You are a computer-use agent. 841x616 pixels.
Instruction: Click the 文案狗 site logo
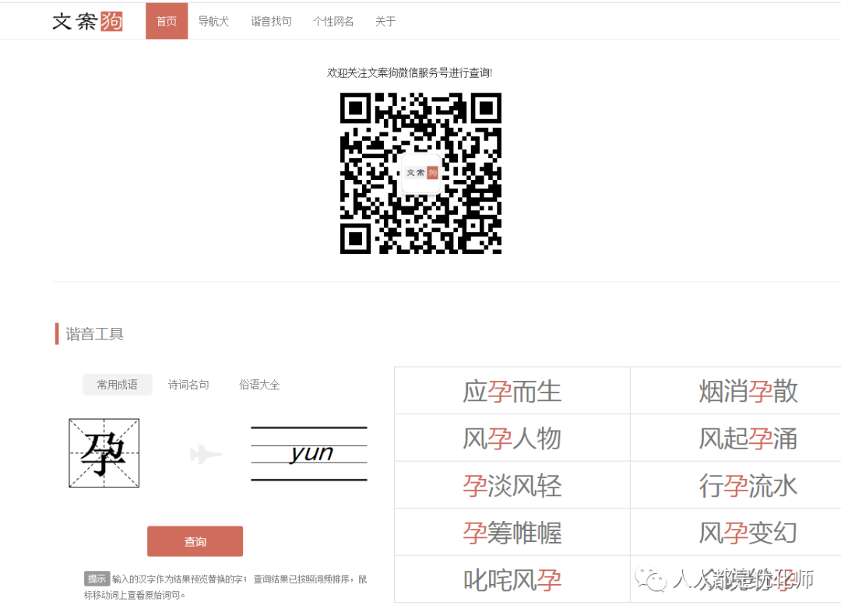coord(87,22)
